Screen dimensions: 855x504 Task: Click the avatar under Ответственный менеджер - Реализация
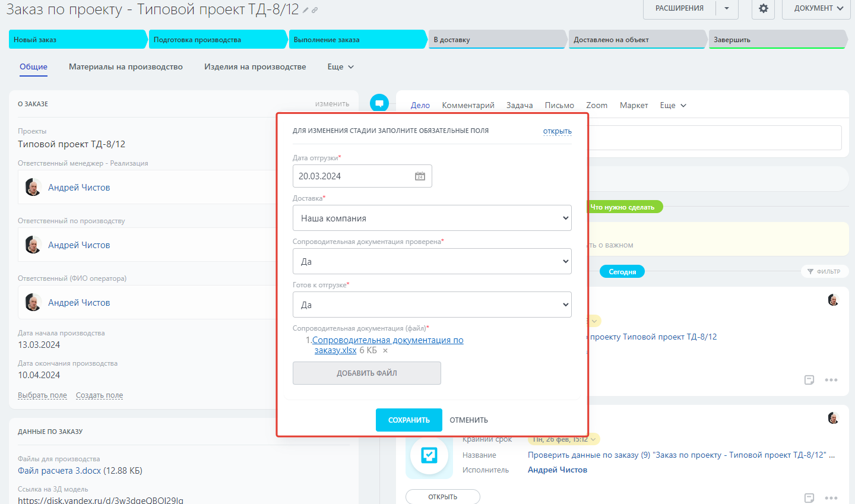tap(33, 187)
